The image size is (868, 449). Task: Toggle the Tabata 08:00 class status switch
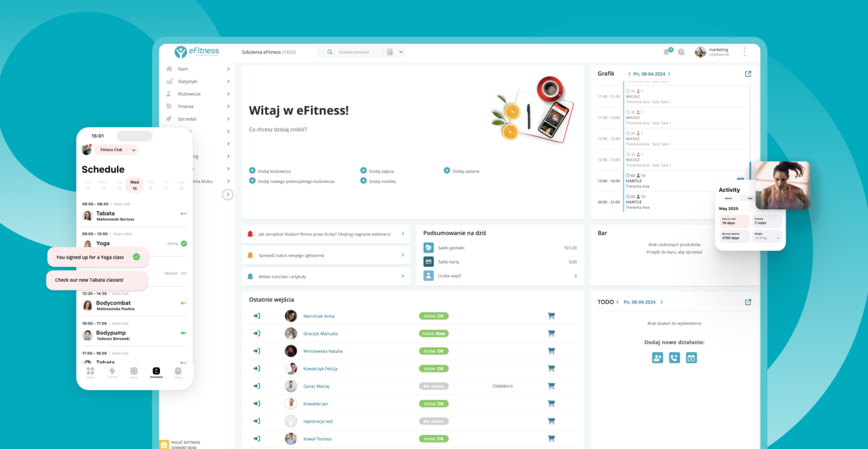point(184,213)
